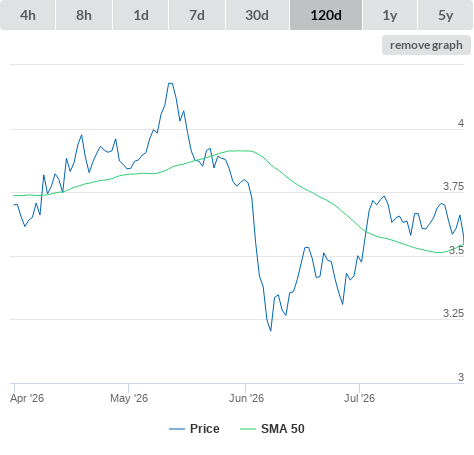
Task: Click the remove graph button
Action: [x=426, y=45]
